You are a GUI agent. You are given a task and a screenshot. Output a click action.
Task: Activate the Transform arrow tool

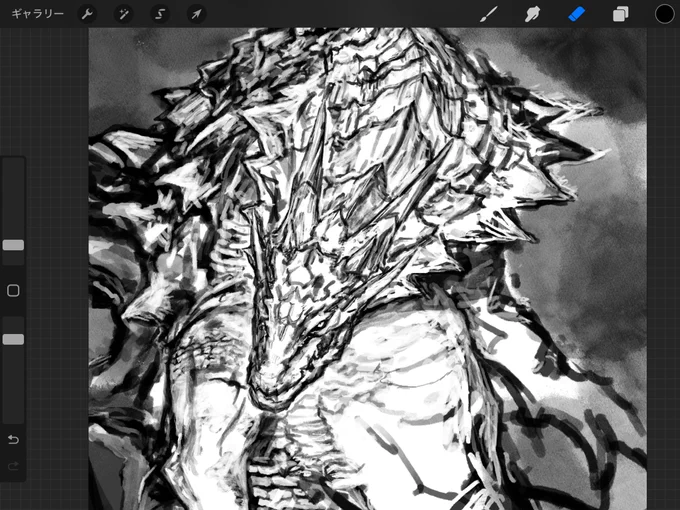tap(196, 14)
